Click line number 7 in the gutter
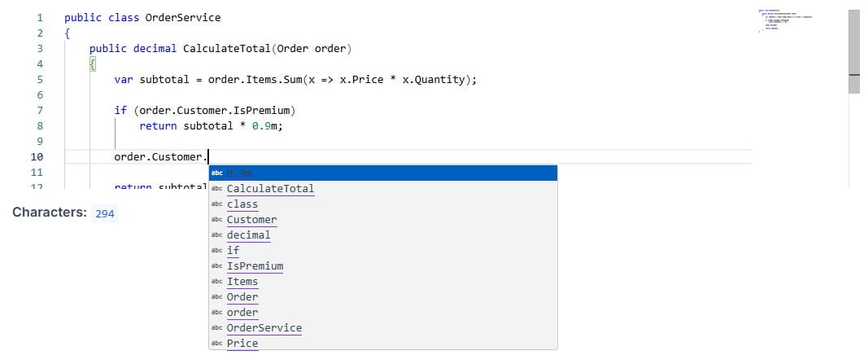 [40, 111]
